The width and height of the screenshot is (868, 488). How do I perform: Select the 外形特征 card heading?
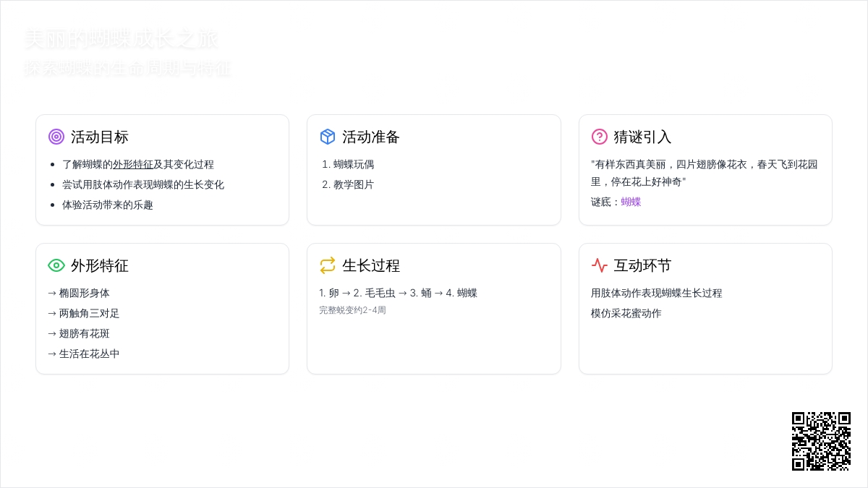pos(100,265)
